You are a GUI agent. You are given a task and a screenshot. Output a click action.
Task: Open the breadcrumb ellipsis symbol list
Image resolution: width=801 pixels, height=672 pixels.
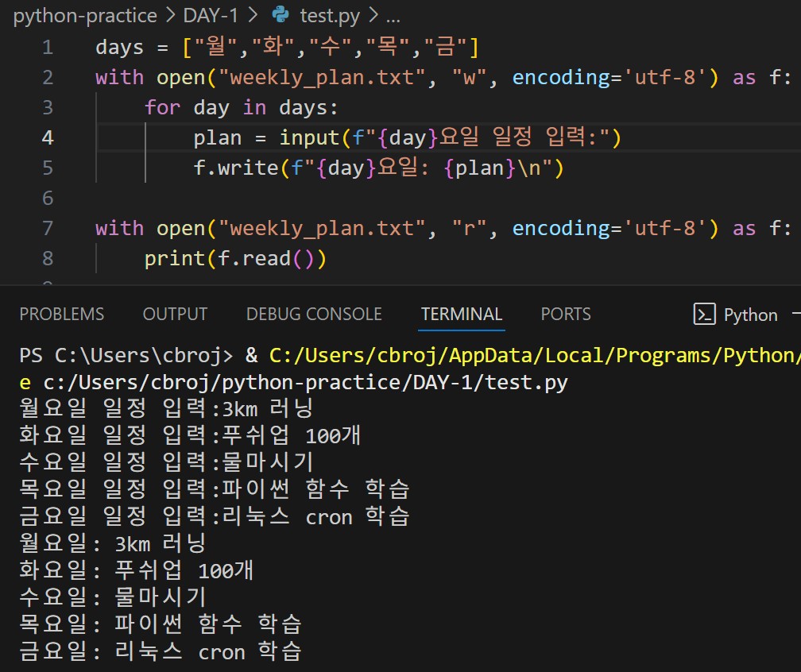pos(393,19)
